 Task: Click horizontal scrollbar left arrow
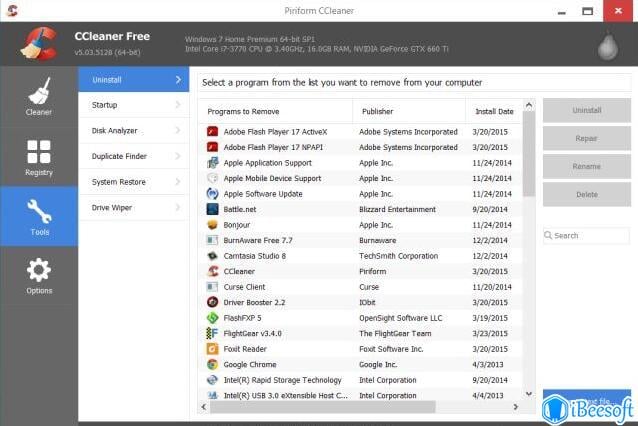pyautogui.click(x=204, y=406)
